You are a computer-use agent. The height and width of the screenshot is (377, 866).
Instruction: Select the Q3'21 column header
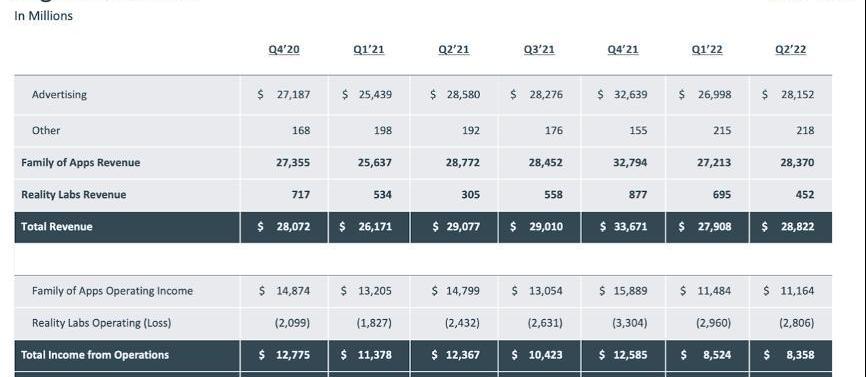point(538,50)
